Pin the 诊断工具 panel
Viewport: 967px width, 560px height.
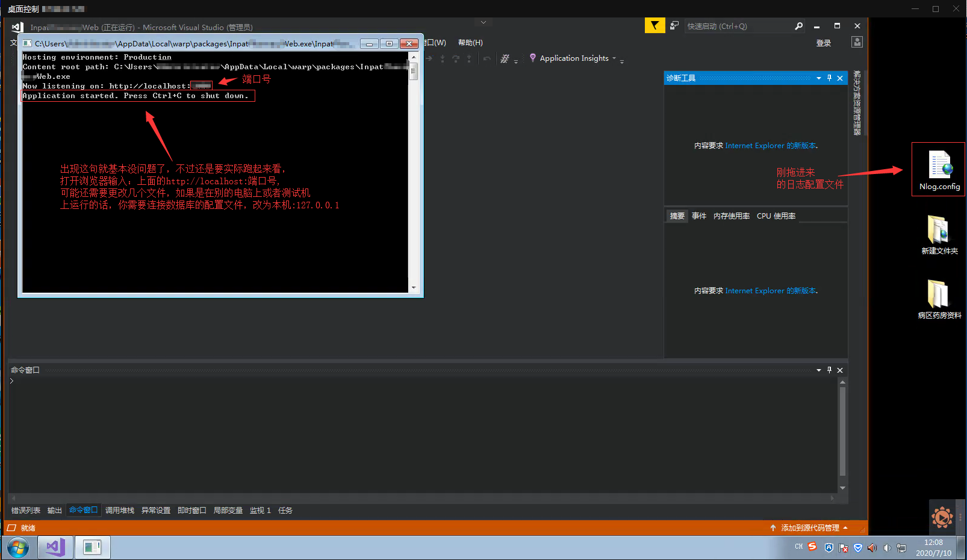point(829,78)
